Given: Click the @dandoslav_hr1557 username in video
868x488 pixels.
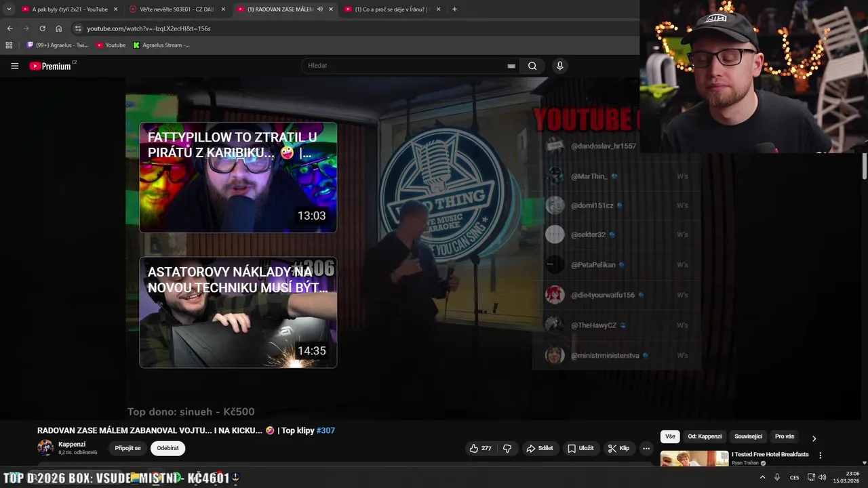Looking at the screenshot, I should pyautogui.click(x=604, y=146).
